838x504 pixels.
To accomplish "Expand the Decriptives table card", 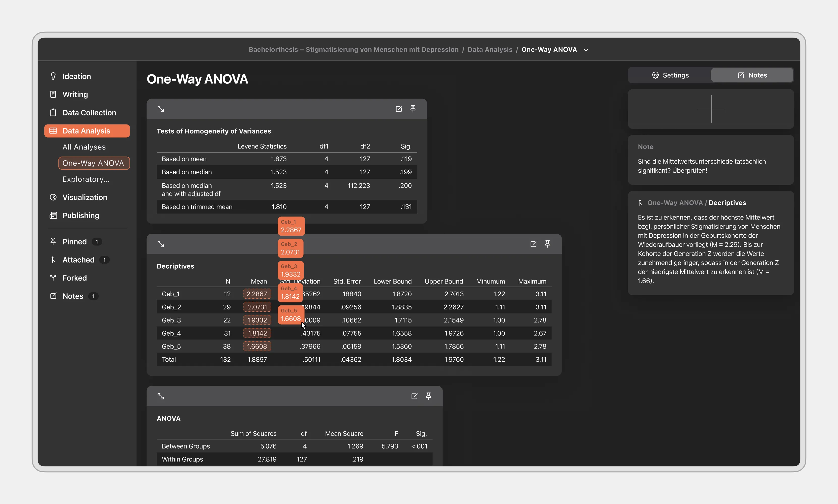I will 161,244.
